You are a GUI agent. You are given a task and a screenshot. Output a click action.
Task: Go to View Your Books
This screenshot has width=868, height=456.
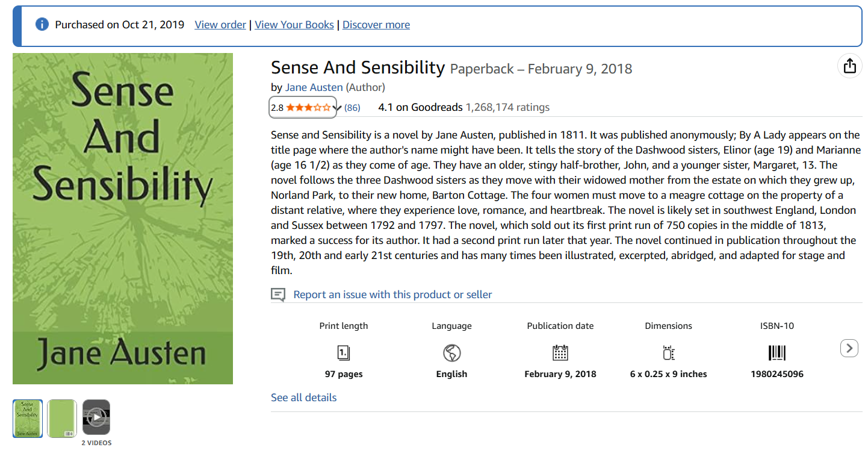[x=294, y=25]
